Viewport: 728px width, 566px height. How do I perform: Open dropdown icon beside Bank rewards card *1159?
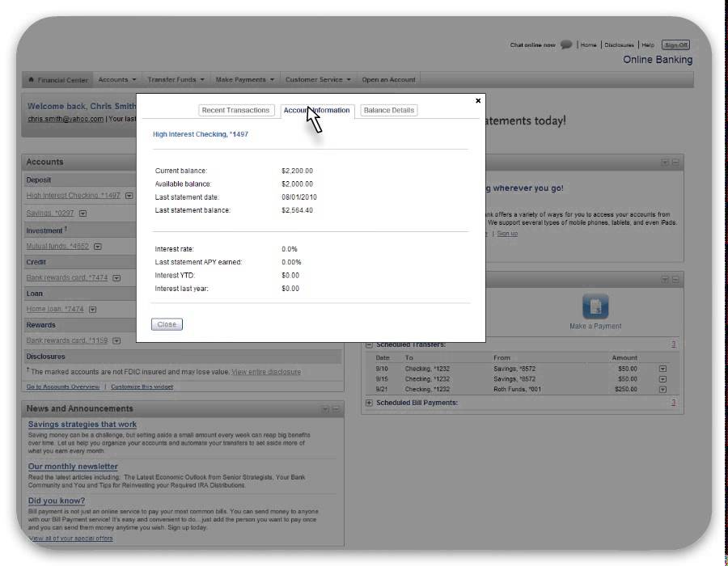116,341
